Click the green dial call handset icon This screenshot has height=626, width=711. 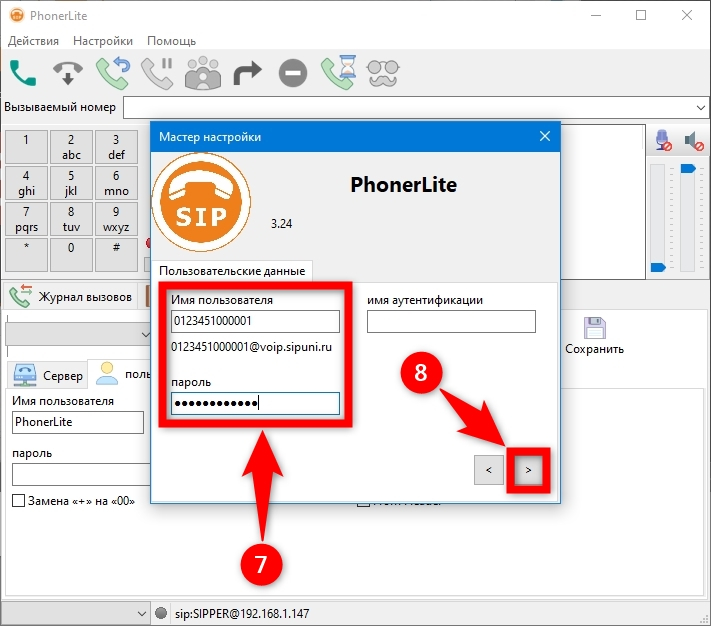[x=23, y=73]
